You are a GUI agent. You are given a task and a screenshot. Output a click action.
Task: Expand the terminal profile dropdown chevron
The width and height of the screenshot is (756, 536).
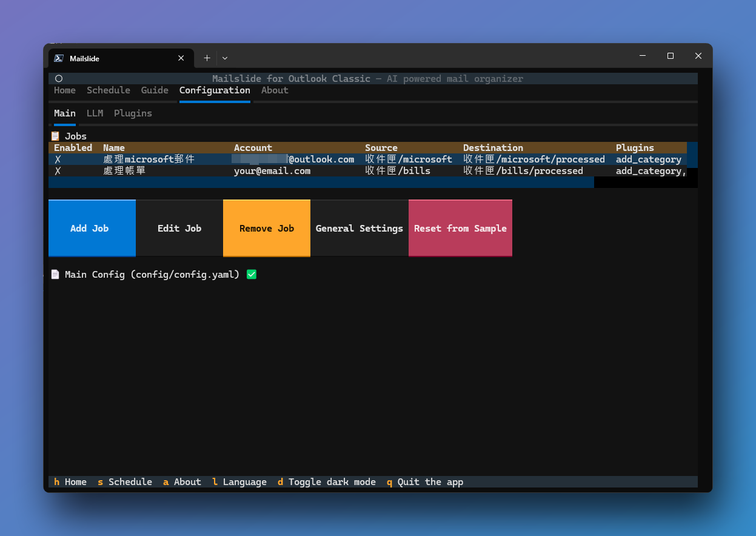pos(225,58)
